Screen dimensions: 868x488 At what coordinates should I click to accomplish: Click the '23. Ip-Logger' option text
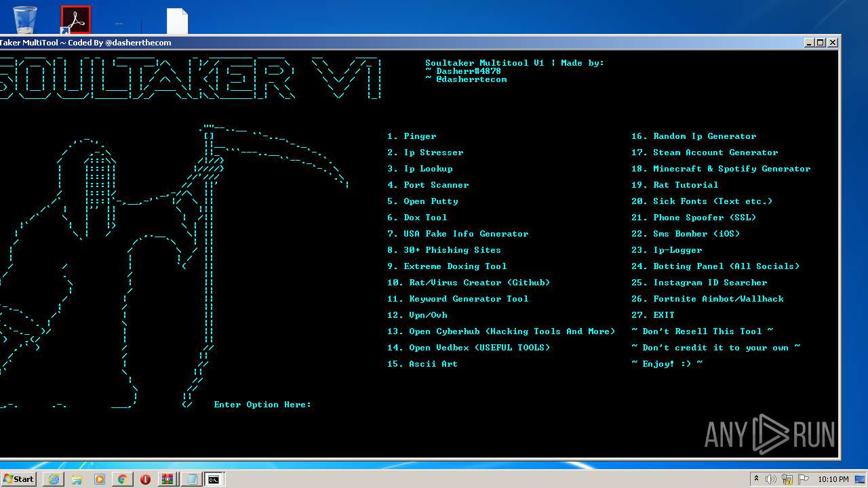tap(667, 250)
